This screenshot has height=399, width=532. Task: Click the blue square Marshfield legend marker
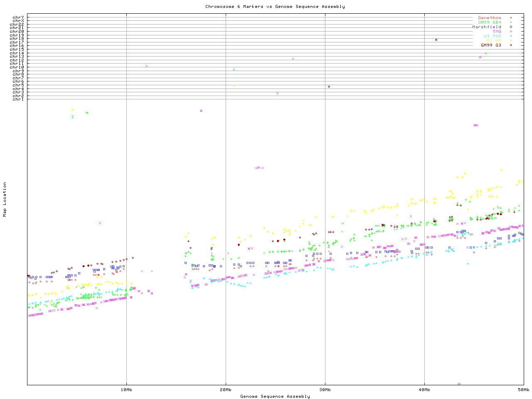coord(511,27)
